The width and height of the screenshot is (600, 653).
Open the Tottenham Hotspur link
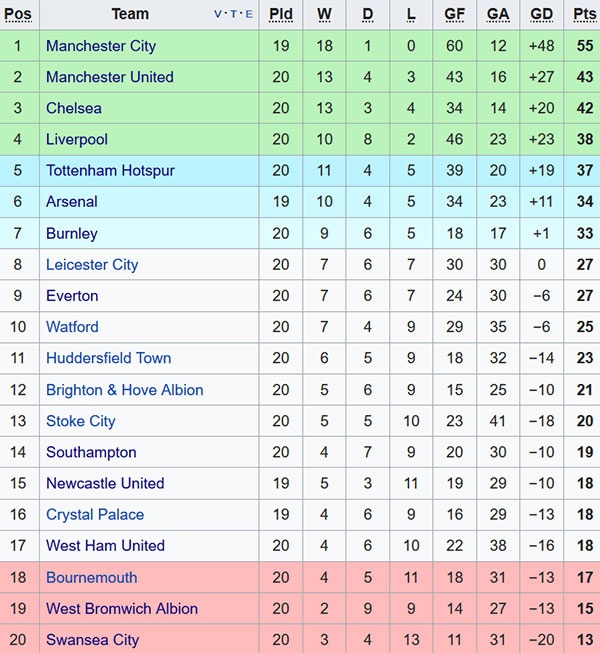(110, 171)
